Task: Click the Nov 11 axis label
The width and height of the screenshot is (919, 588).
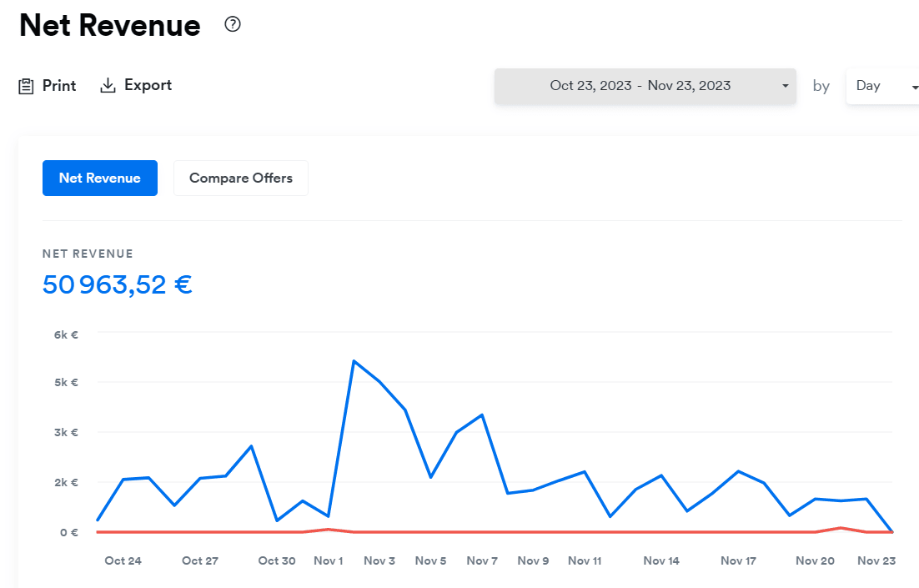Action: pos(585,560)
